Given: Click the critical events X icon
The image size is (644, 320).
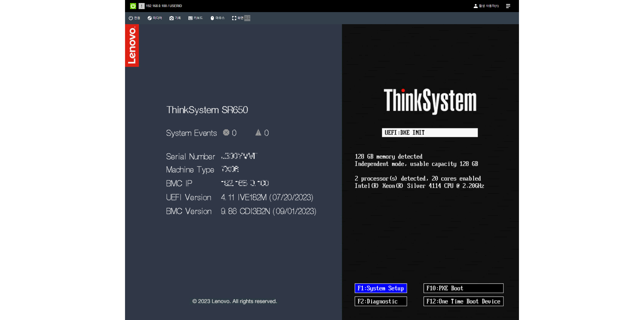Looking at the screenshot, I should (226, 132).
